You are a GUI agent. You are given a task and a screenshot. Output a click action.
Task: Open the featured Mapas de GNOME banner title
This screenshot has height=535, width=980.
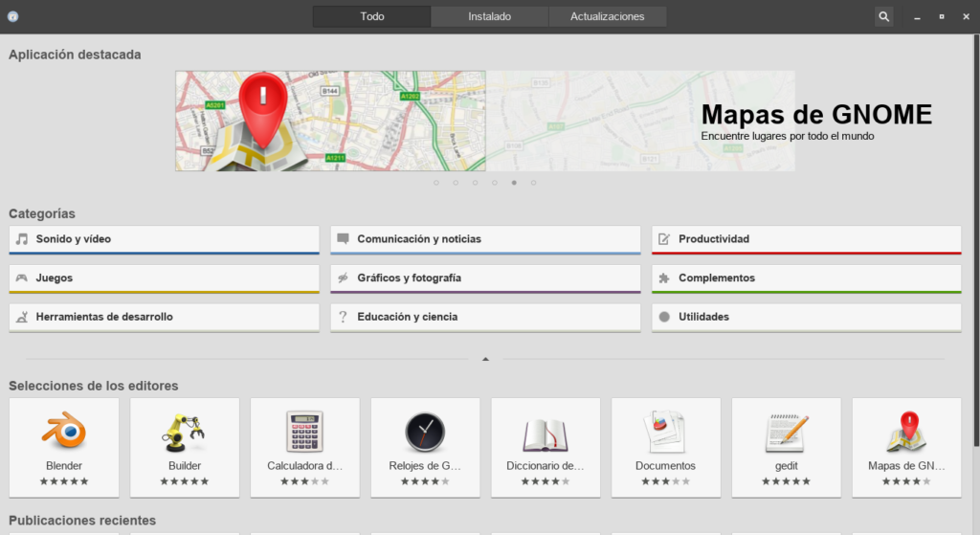(816, 115)
